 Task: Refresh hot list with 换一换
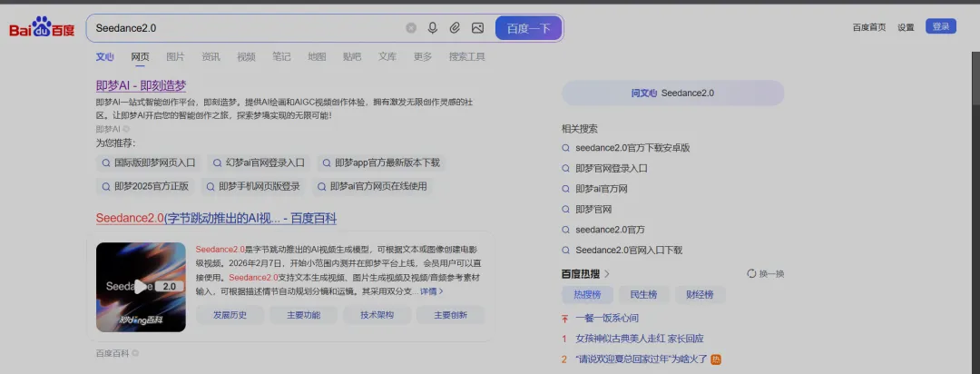coord(766,274)
